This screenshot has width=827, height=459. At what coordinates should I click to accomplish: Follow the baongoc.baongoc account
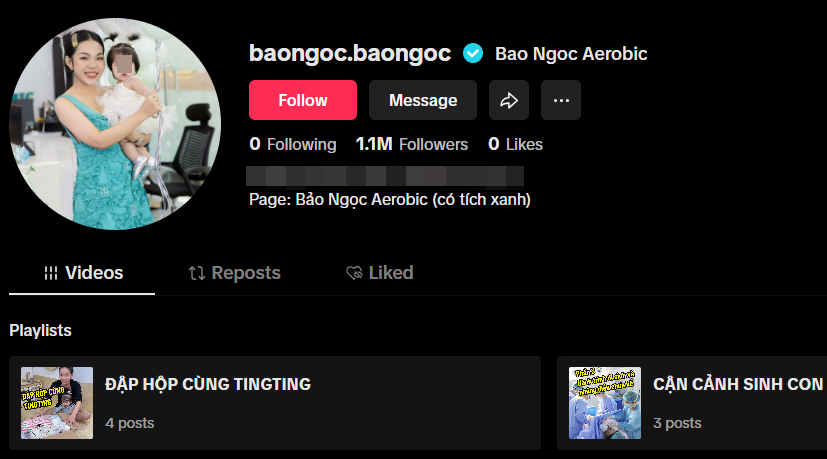point(303,100)
